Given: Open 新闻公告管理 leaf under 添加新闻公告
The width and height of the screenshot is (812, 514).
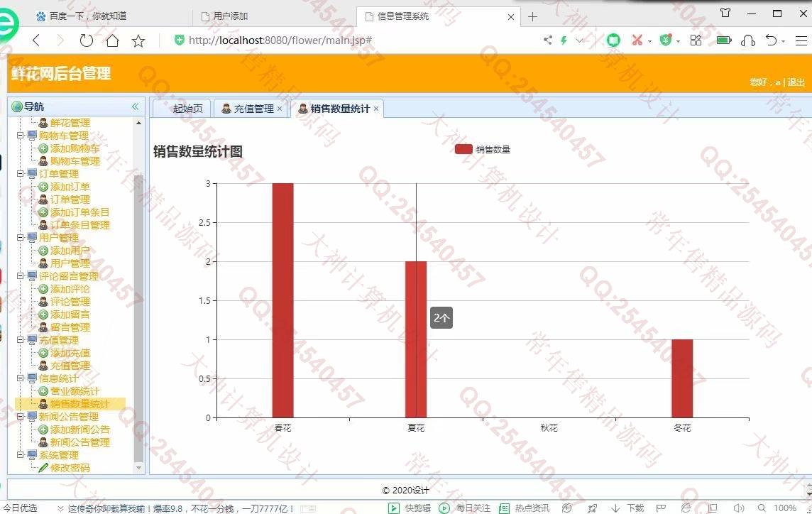Looking at the screenshot, I should (80, 442).
